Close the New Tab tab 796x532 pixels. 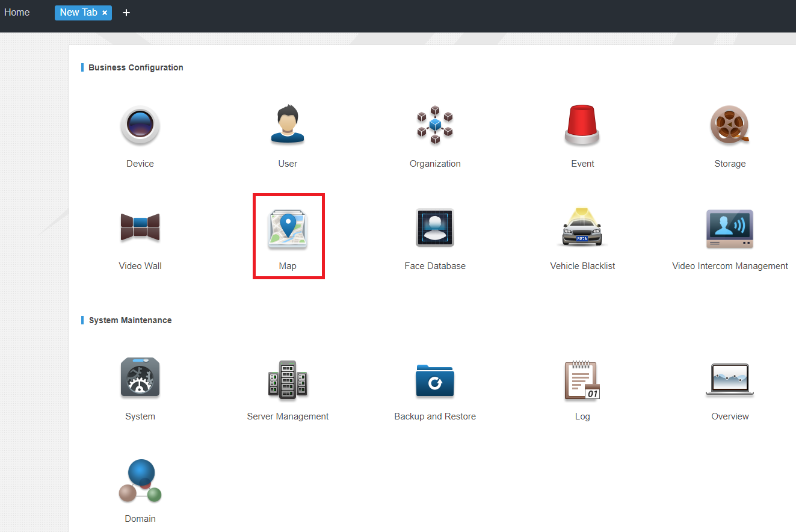105,13
